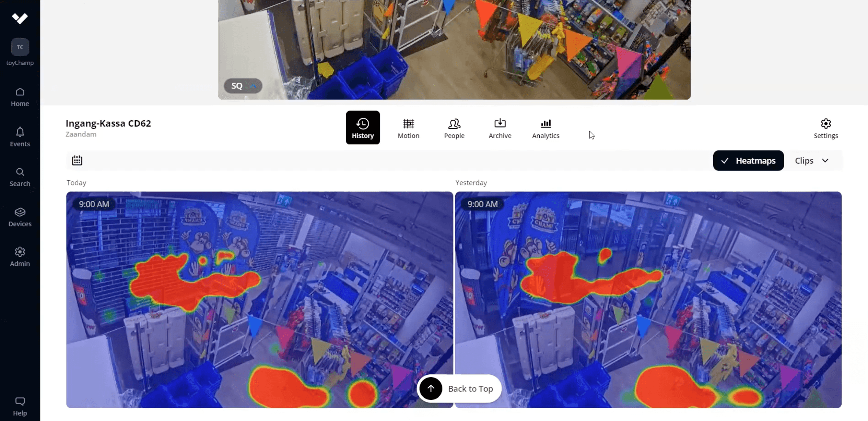
Task: Open camera Settings via gear icon
Action: pyautogui.click(x=825, y=128)
